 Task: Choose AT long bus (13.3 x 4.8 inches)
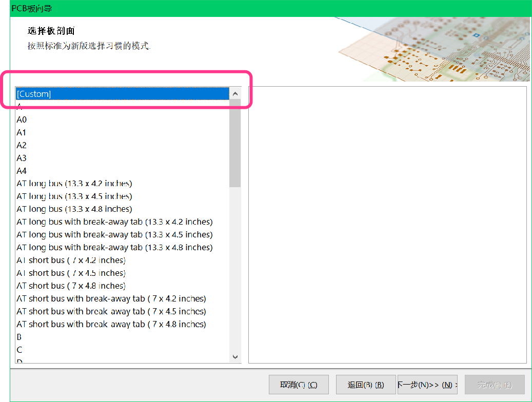(123, 209)
